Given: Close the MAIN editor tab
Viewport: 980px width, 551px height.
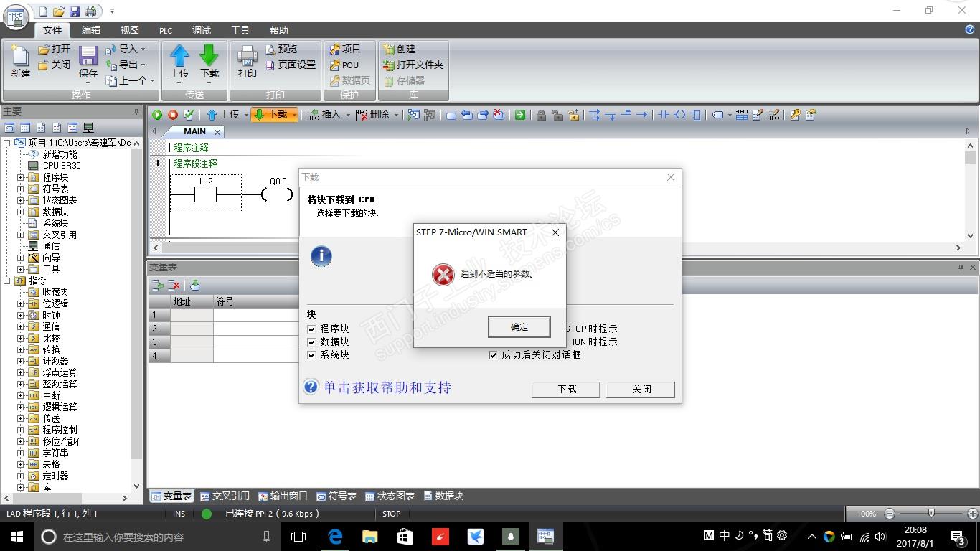Looking at the screenshot, I should (x=217, y=132).
